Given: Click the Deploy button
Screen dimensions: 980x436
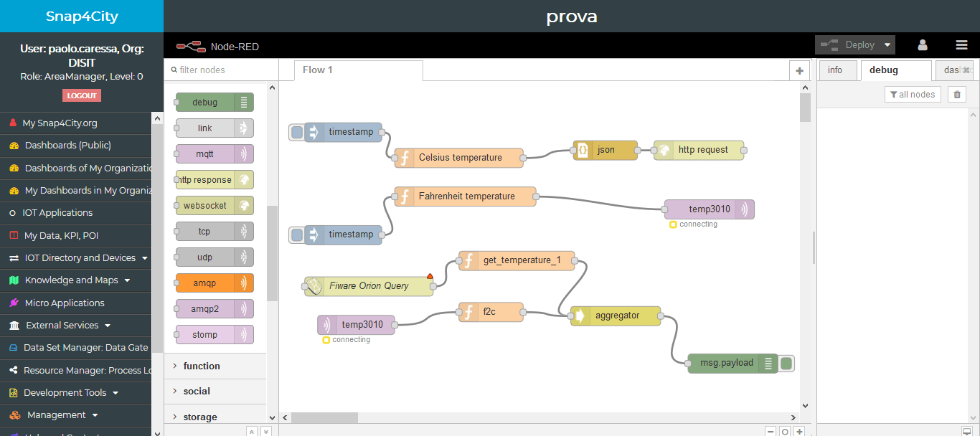Looking at the screenshot, I should [x=848, y=45].
